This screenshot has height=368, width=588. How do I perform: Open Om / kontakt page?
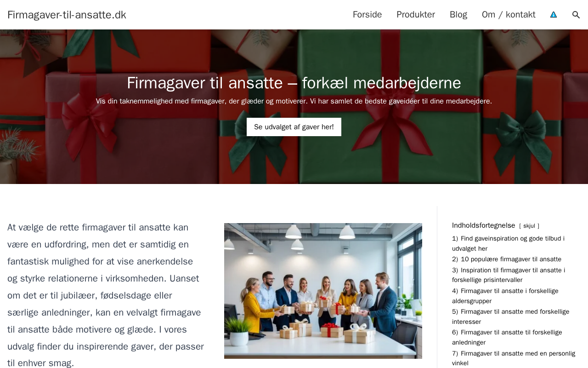[x=509, y=15]
